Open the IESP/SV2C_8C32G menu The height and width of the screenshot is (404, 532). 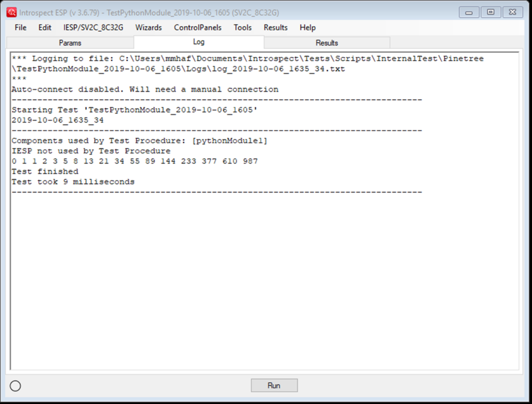pos(94,28)
